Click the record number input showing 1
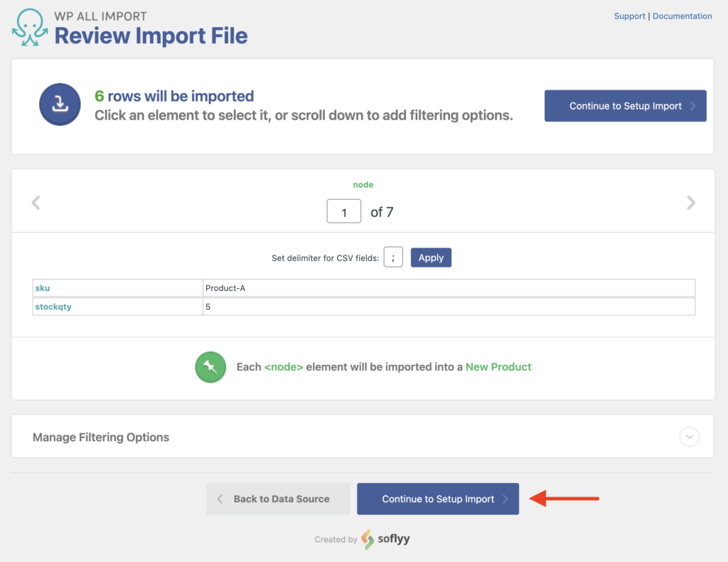This screenshot has width=728, height=562. pos(343,211)
